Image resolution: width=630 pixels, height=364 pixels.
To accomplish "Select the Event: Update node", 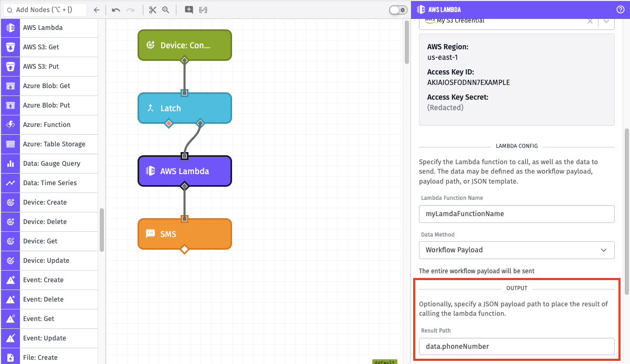I will 49,338.
